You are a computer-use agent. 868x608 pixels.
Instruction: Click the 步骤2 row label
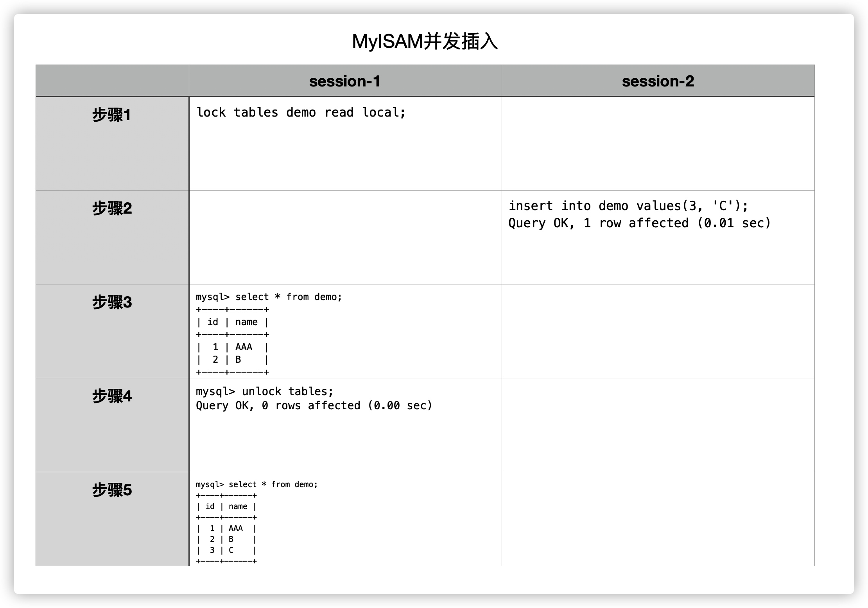pyautogui.click(x=112, y=208)
